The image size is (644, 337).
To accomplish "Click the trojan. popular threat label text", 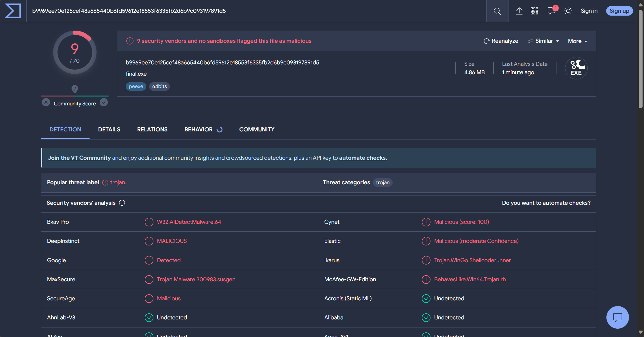I will [118, 183].
